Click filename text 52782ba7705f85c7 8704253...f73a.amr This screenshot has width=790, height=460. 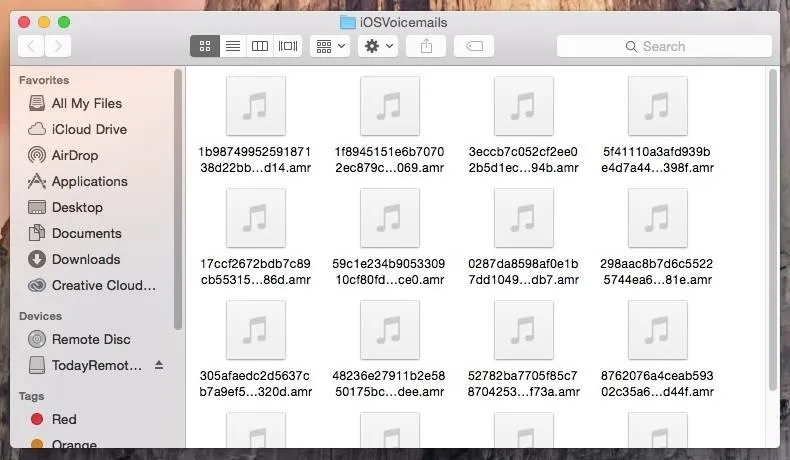click(x=523, y=384)
